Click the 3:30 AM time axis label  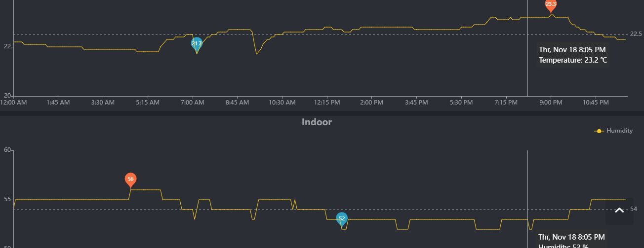[x=103, y=103]
